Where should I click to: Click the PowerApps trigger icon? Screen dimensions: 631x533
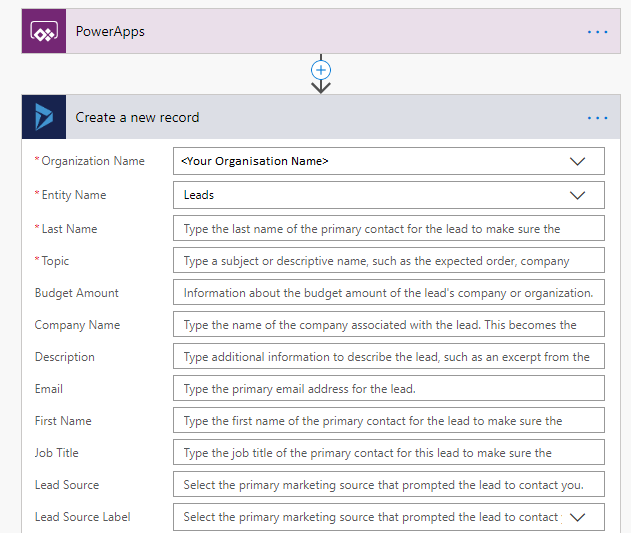(x=44, y=31)
